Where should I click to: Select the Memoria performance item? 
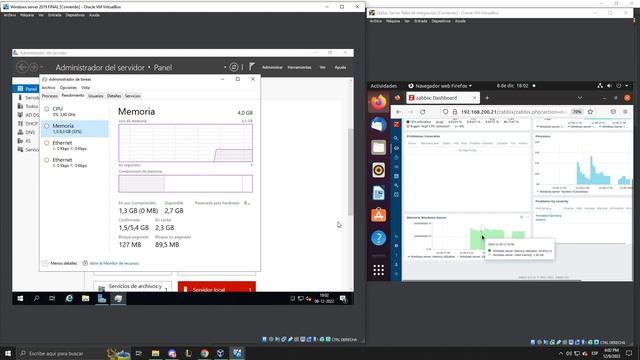pos(75,129)
